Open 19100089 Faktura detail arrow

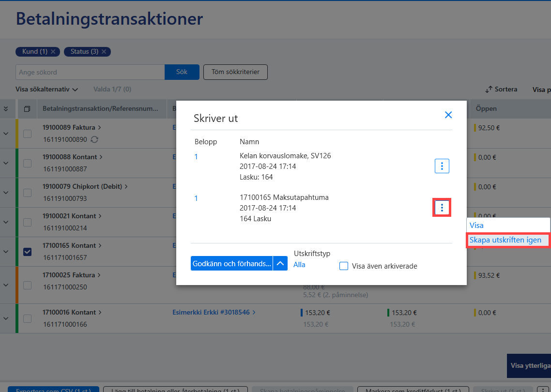point(99,127)
